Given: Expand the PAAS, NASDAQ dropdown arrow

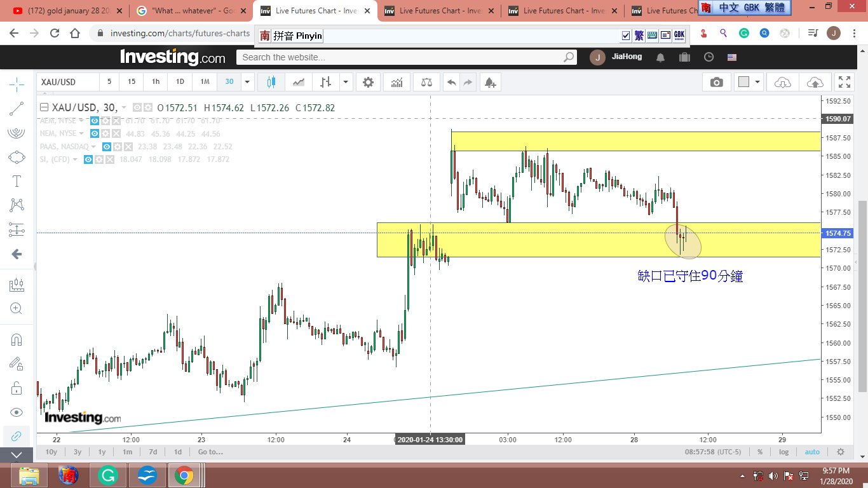Looking at the screenshot, I should pyautogui.click(x=93, y=146).
